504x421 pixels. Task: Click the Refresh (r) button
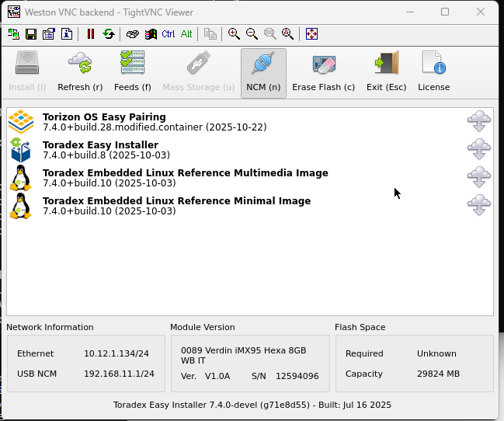80,72
